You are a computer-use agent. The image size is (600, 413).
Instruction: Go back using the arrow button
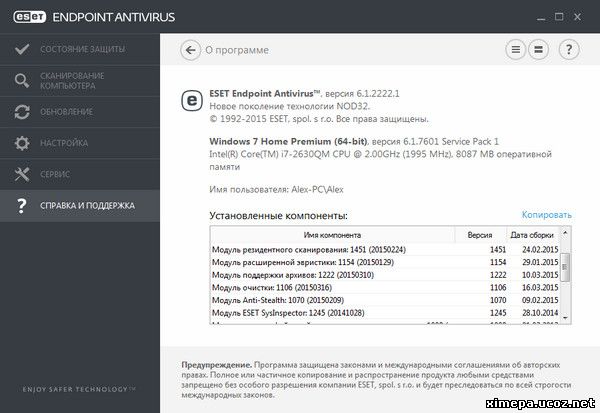click(190, 49)
